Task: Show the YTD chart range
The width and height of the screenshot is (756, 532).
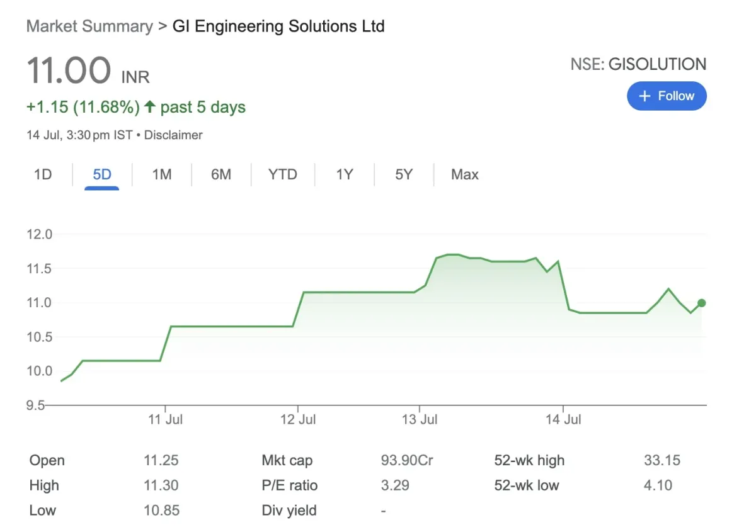Action: pyautogui.click(x=282, y=174)
